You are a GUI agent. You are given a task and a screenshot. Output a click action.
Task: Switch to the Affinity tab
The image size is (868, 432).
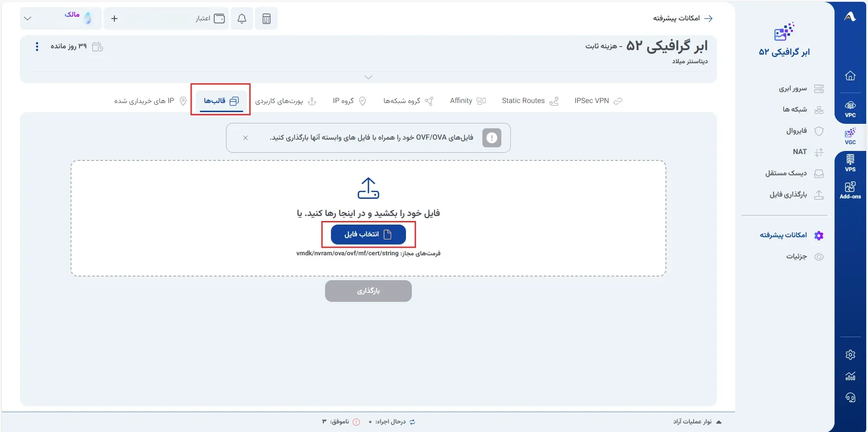click(468, 101)
